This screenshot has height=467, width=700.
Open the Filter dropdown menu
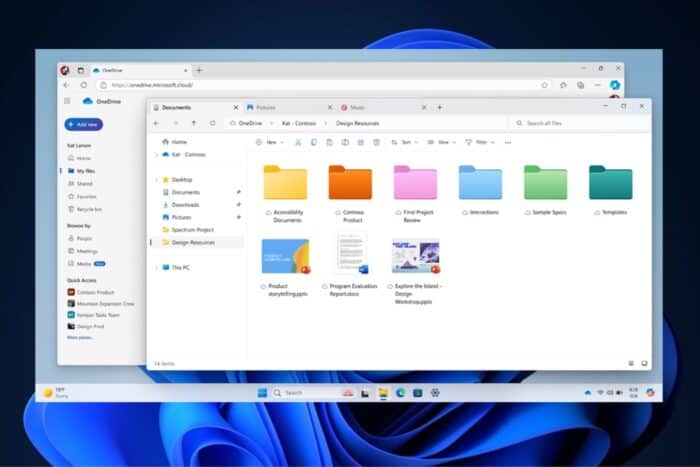480,142
